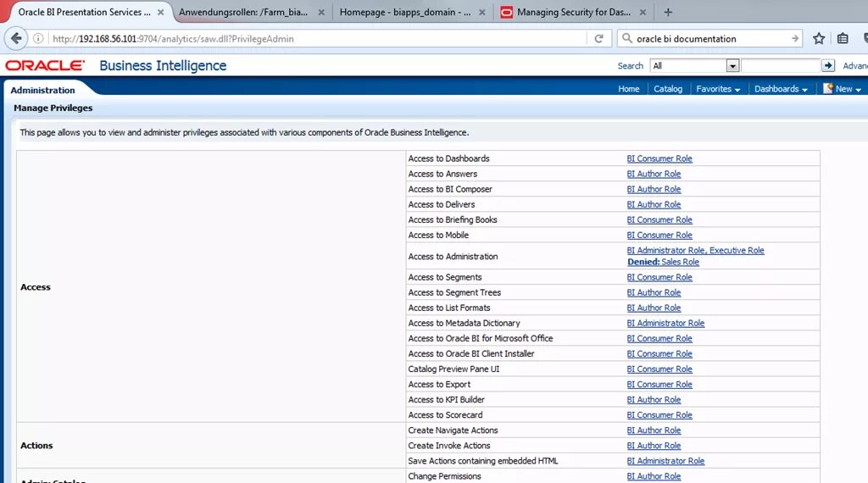Click the browser URL address field
This screenshot has width=868, height=483.
point(319,39)
